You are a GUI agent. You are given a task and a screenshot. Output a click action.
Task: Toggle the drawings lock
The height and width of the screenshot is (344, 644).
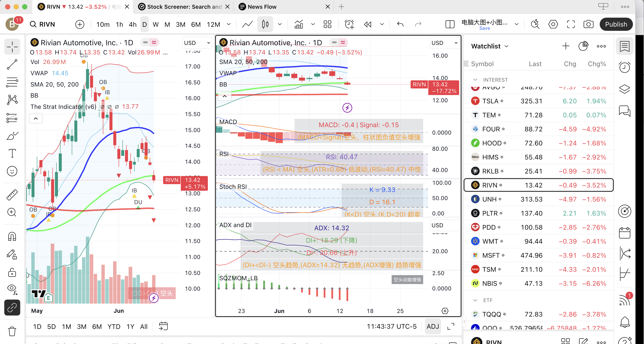click(x=12, y=272)
